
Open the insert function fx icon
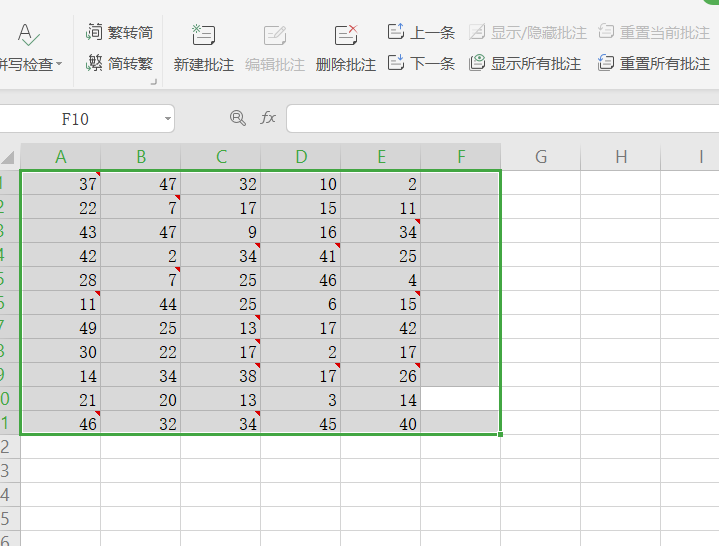coord(268,118)
